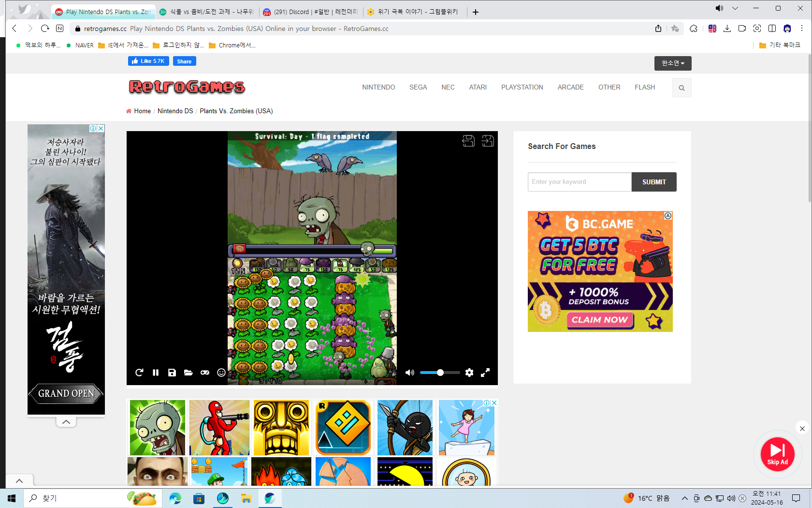
Task: Open the browser profile avatar
Action: (787, 29)
